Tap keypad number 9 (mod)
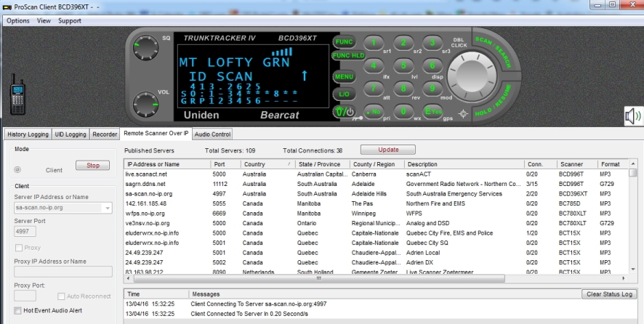This screenshot has width=644, height=324. [x=432, y=89]
